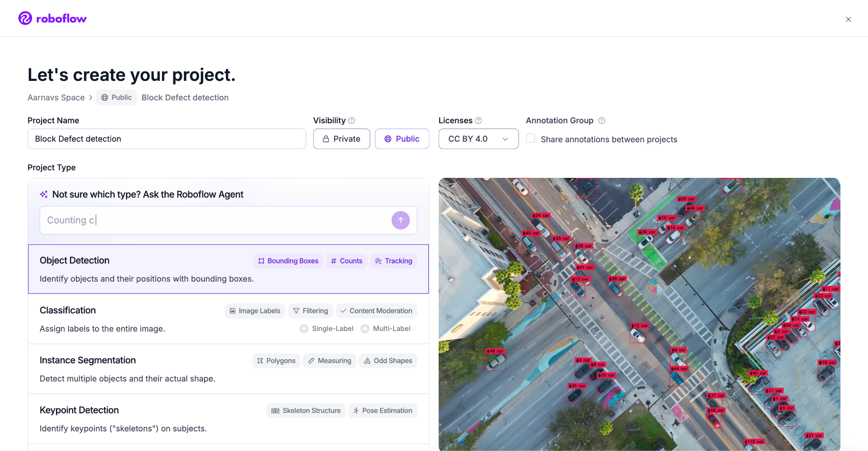Set visibility to Private
The width and height of the screenshot is (868, 451).
(x=342, y=139)
